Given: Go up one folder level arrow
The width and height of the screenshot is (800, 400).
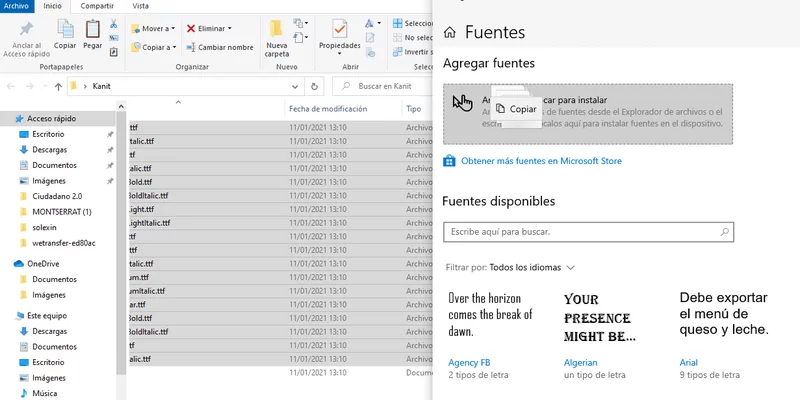Looking at the screenshot, I should (x=58, y=87).
